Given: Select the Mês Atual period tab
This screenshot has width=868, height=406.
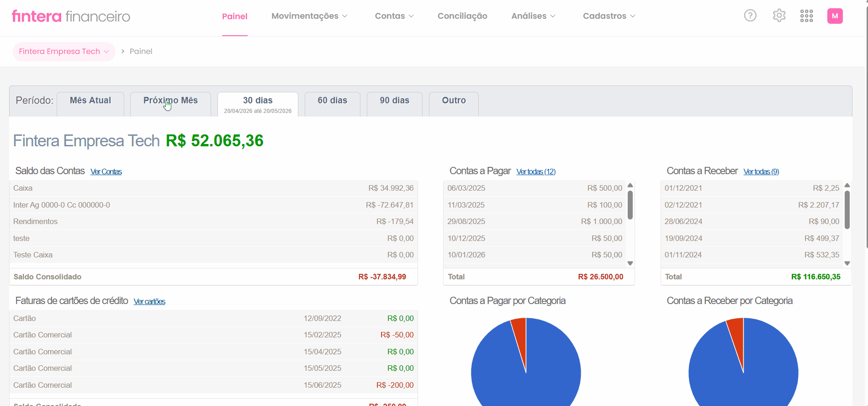Looking at the screenshot, I should tap(90, 104).
